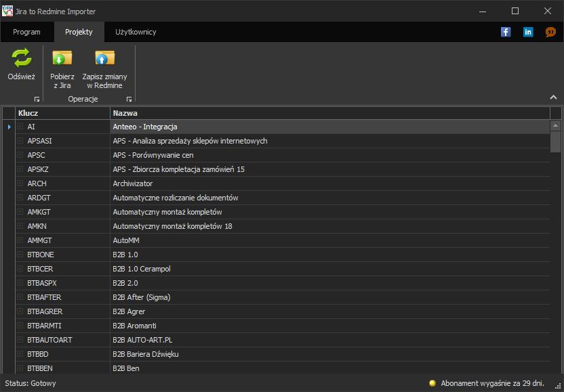Select the 'B2B After (Sigma)' cell
Viewport: 564px width, 392px height.
click(x=330, y=297)
